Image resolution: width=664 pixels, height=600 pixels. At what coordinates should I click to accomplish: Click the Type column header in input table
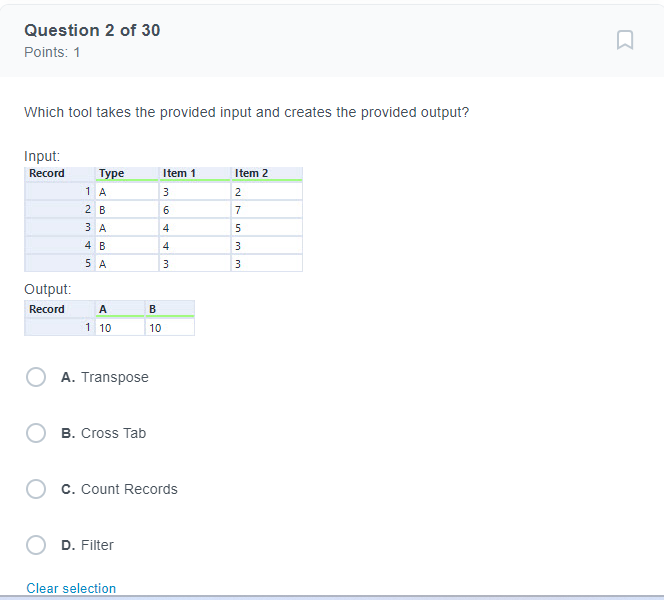(x=112, y=173)
